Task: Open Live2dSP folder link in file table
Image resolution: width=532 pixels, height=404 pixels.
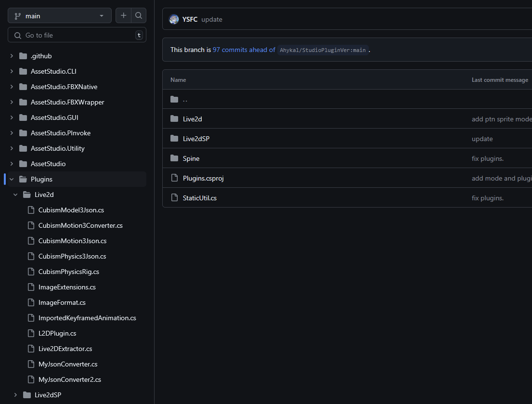Action: coord(196,139)
